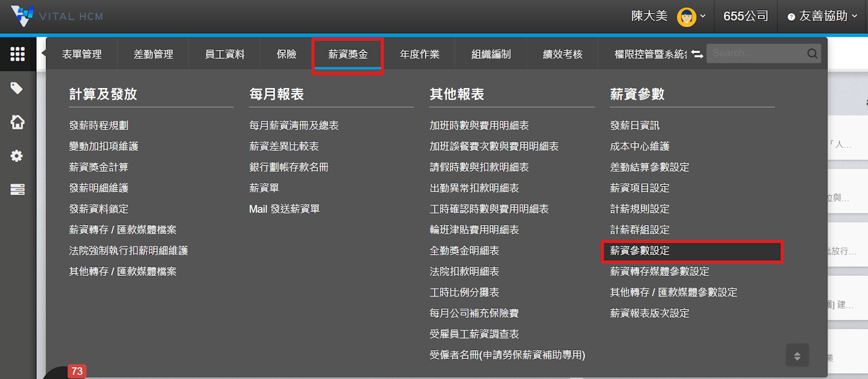Switch to the 差勤管理 tab
The image size is (868, 379).
153,54
